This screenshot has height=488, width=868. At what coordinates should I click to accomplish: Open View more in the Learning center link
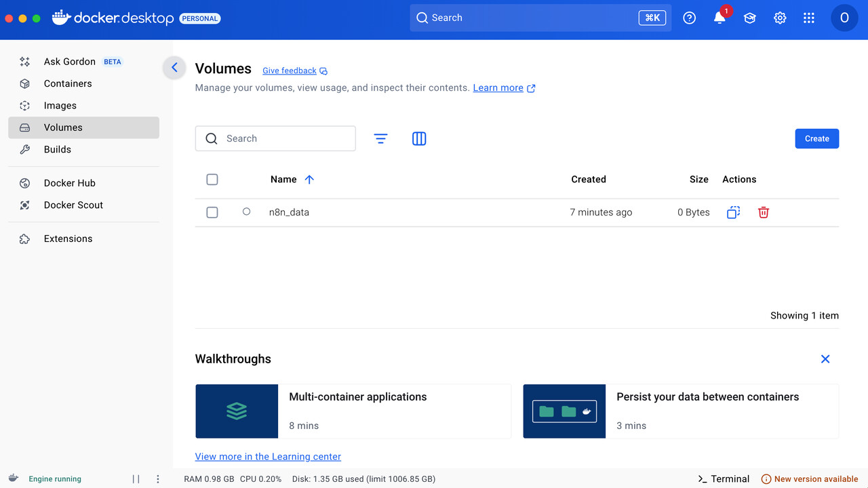(268, 456)
